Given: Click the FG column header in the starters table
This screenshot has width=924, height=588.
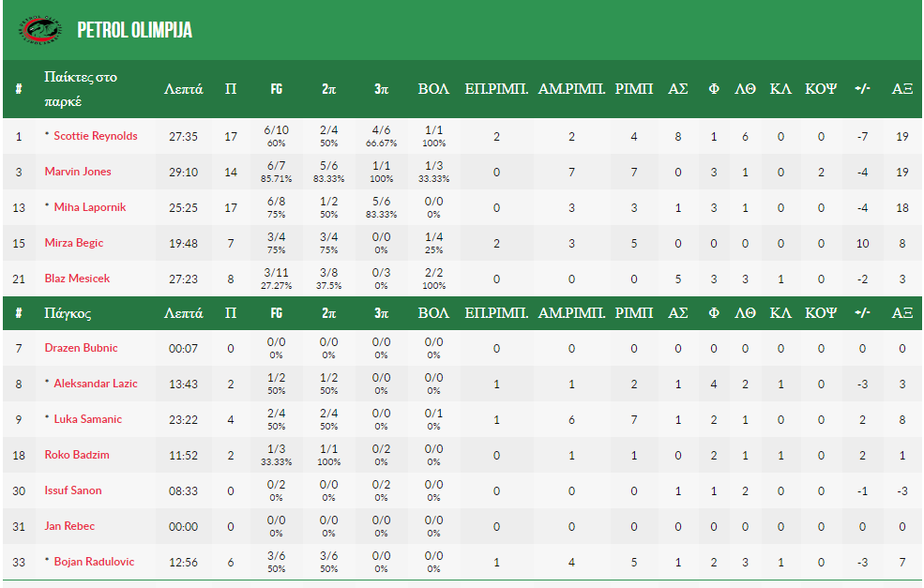Looking at the screenshot, I should (277, 89).
